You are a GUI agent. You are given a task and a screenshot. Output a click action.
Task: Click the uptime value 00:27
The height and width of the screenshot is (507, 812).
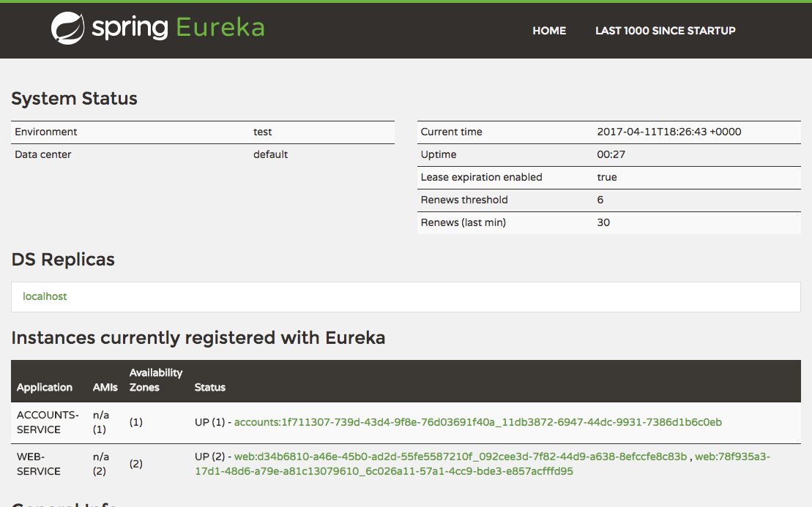tap(611, 154)
